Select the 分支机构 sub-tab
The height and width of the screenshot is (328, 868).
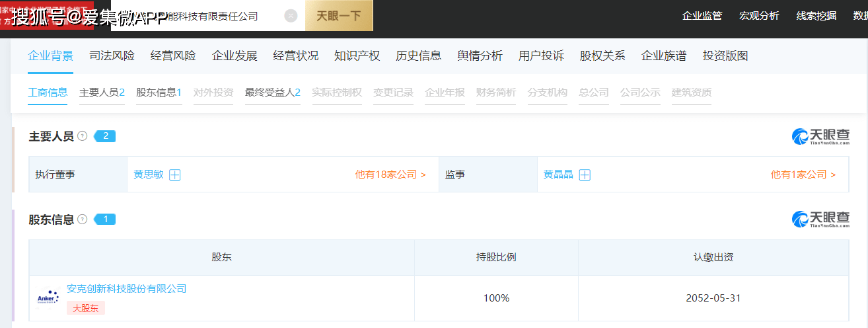pyautogui.click(x=548, y=93)
